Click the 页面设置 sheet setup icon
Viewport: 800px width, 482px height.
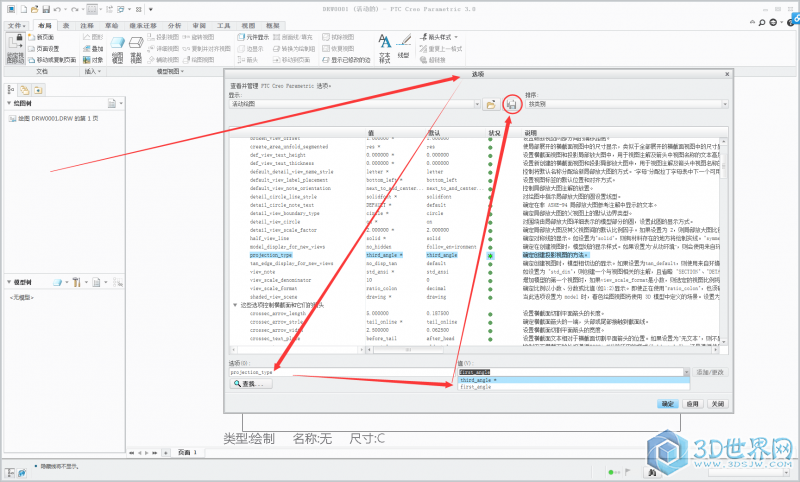[32, 48]
